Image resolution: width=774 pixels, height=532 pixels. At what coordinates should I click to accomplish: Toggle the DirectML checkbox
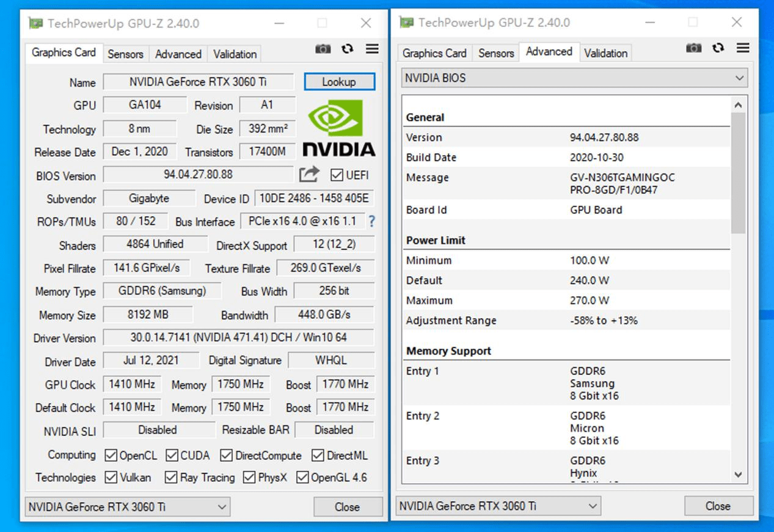pos(318,456)
